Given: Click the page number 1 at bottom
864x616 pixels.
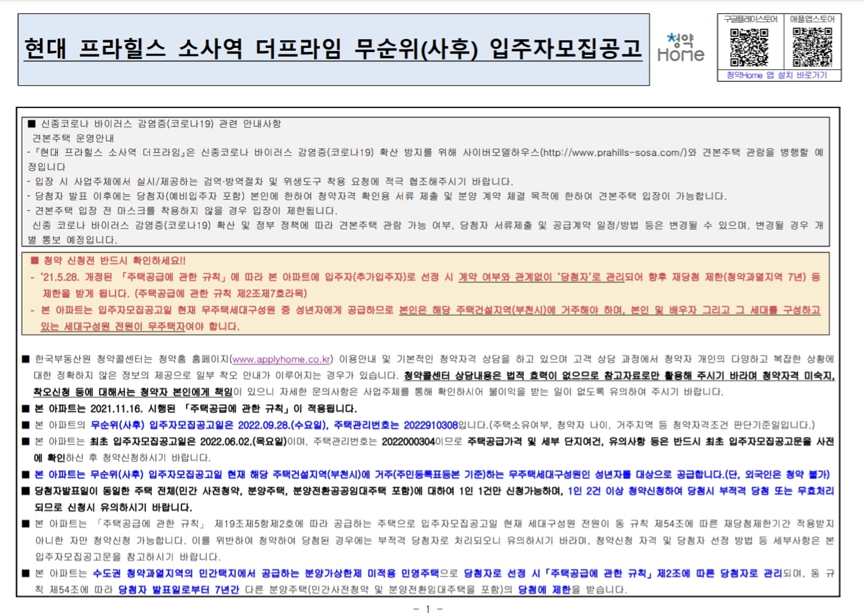Looking at the screenshot, I should tap(428, 609).
